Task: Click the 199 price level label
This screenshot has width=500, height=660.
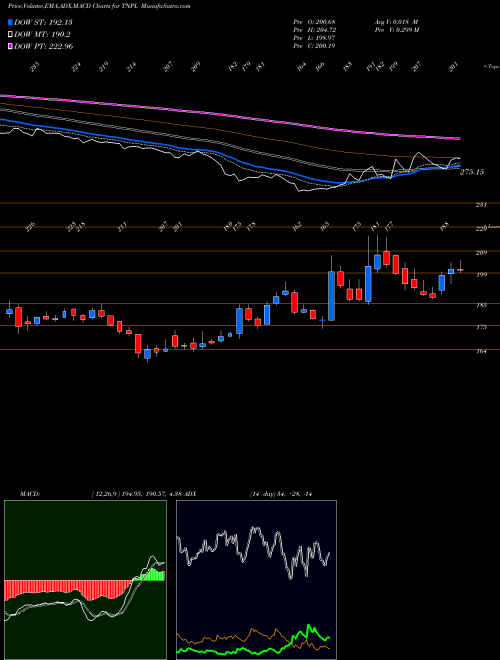Action: [x=481, y=274]
